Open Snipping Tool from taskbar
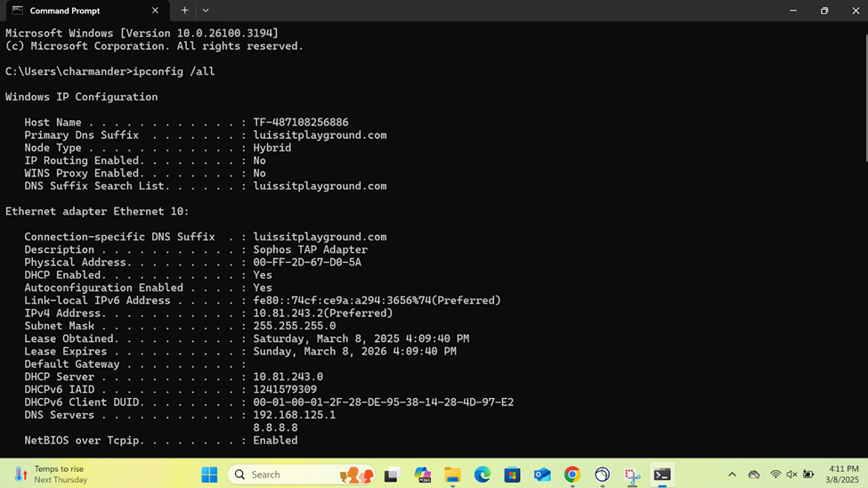The width and height of the screenshot is (868, 488). tap(631, 475)
